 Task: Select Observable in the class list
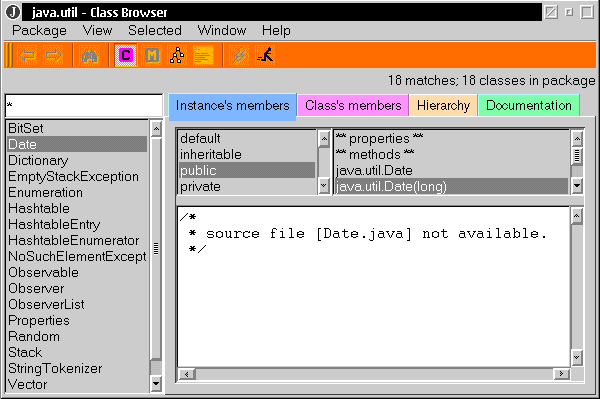(77, 272)
